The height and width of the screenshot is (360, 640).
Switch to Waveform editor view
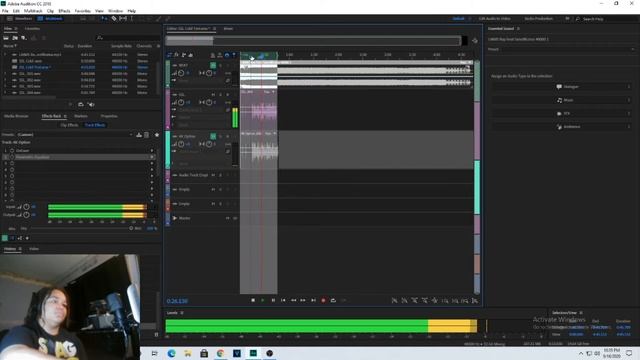tap(20, 19)
